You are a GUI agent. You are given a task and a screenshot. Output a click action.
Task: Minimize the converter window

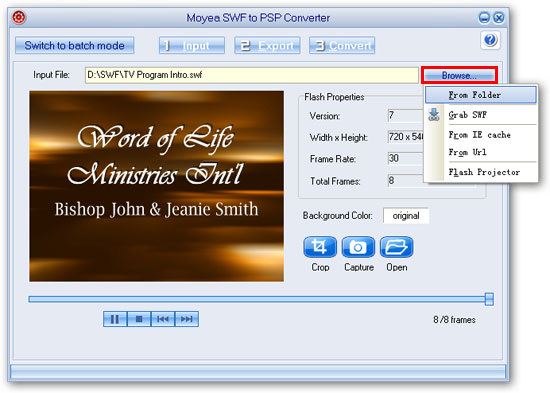click(484, 18)
